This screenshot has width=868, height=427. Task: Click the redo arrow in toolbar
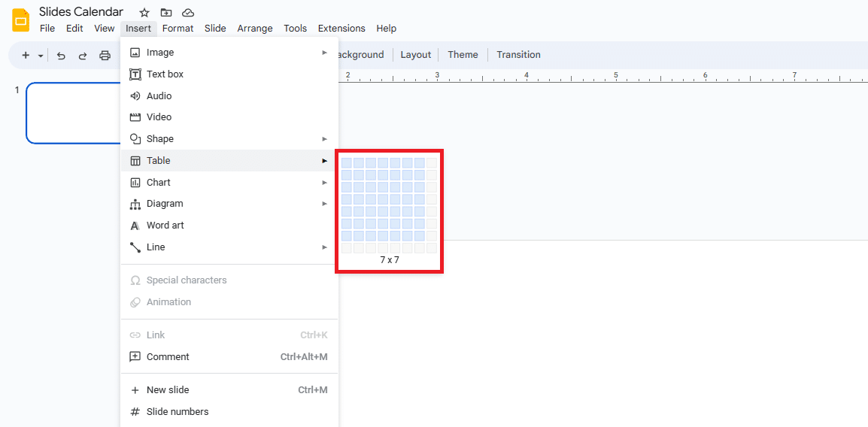pyautogui.click(x=83, y=56)
